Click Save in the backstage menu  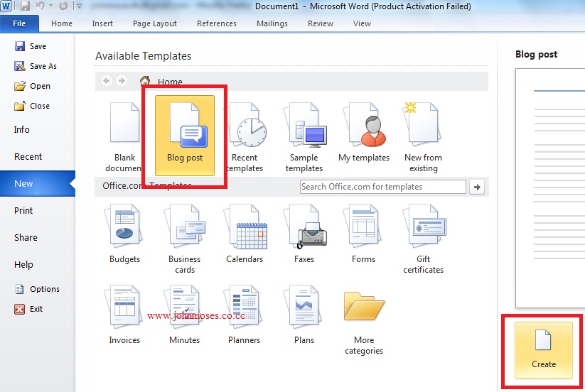tap(31, 46)
